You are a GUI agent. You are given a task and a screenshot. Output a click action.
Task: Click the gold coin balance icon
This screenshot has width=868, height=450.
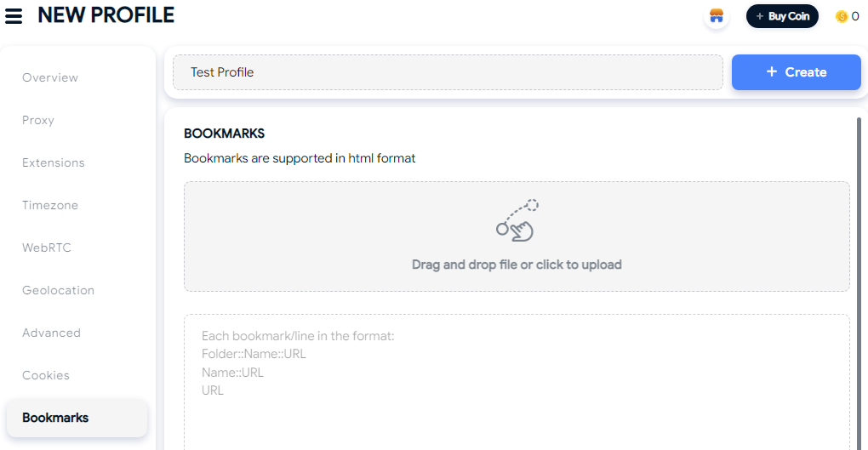(842, 17)
